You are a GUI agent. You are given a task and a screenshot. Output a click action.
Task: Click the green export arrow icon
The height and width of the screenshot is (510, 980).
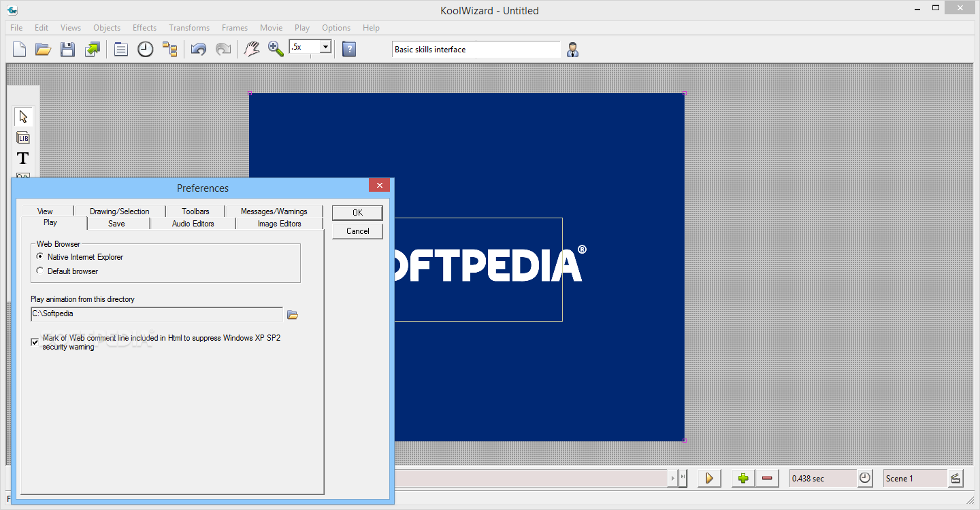92,49
